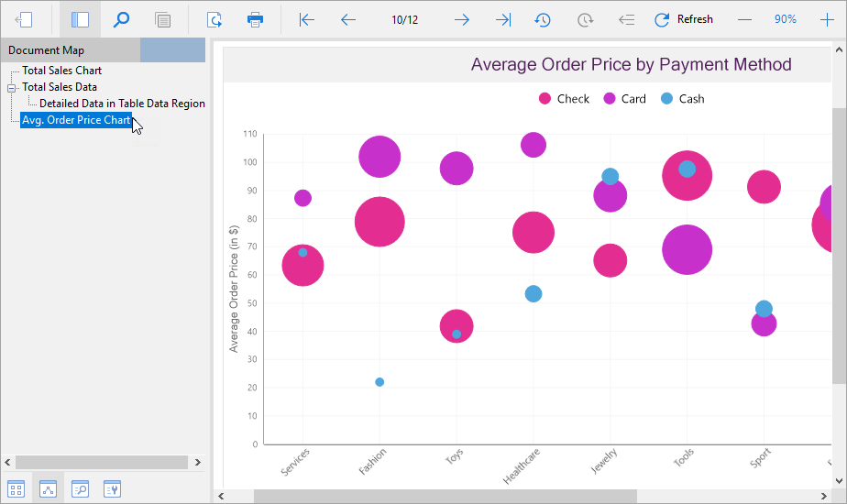Click the chart title Average Order Price

click(x=631, y=64)
